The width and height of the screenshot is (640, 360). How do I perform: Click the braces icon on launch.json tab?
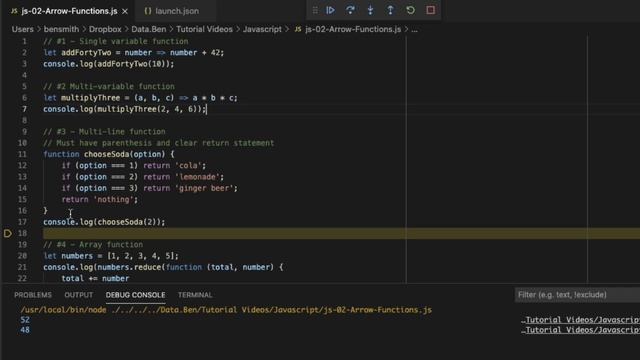[x=148, y=11]
